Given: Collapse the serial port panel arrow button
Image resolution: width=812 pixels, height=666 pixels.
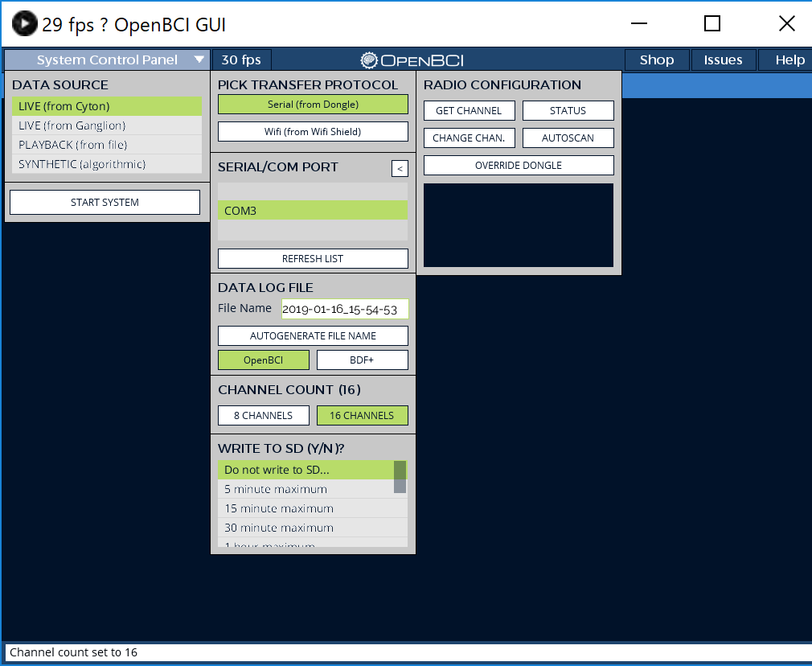Looking at the screenshot, I should 400,168.
